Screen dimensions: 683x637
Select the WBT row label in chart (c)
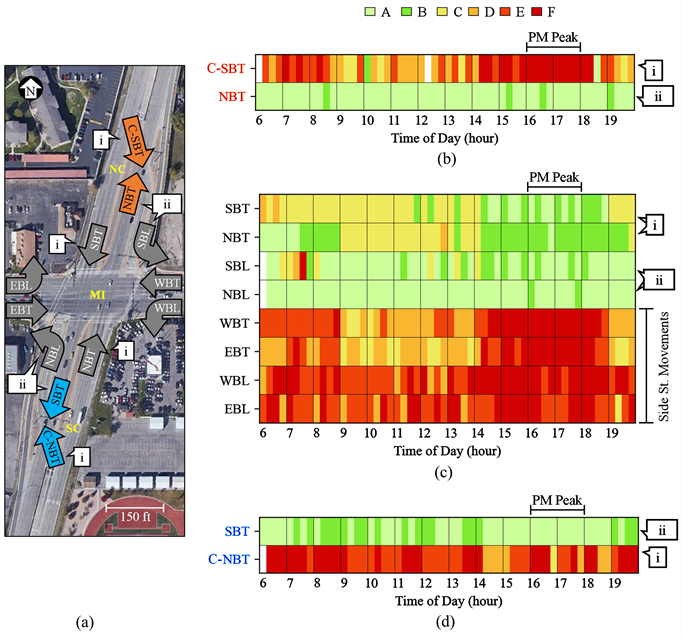[238, 323]
